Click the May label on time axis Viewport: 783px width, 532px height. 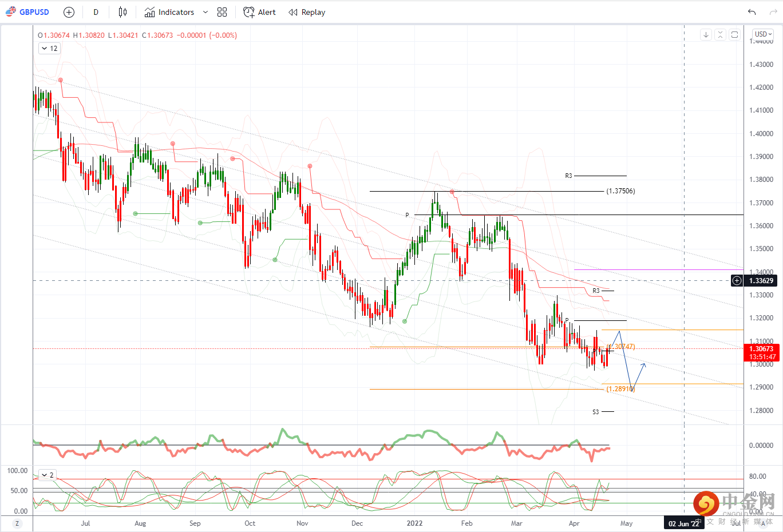(626, 523)
